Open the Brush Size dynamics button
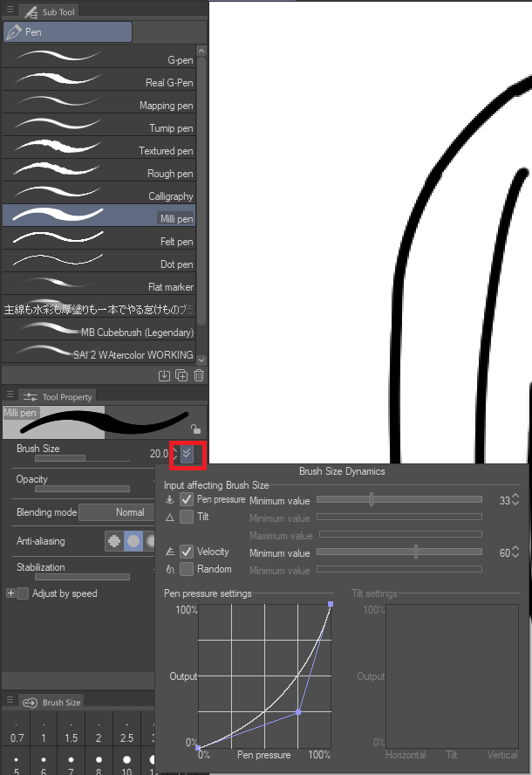The height and width of the screenshot is (775, 532). 187,454
